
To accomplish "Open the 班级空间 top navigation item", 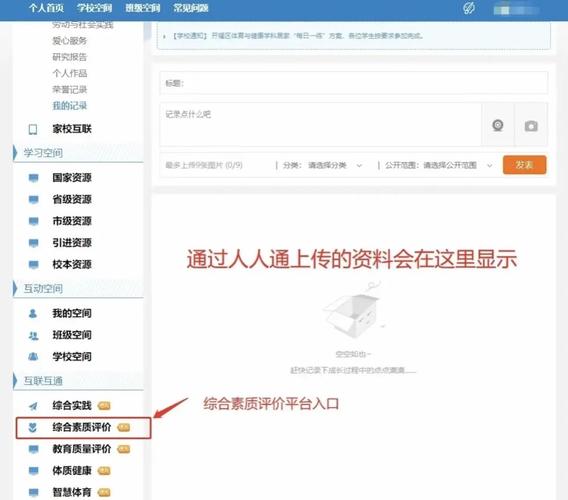I will tap(142, 8).
